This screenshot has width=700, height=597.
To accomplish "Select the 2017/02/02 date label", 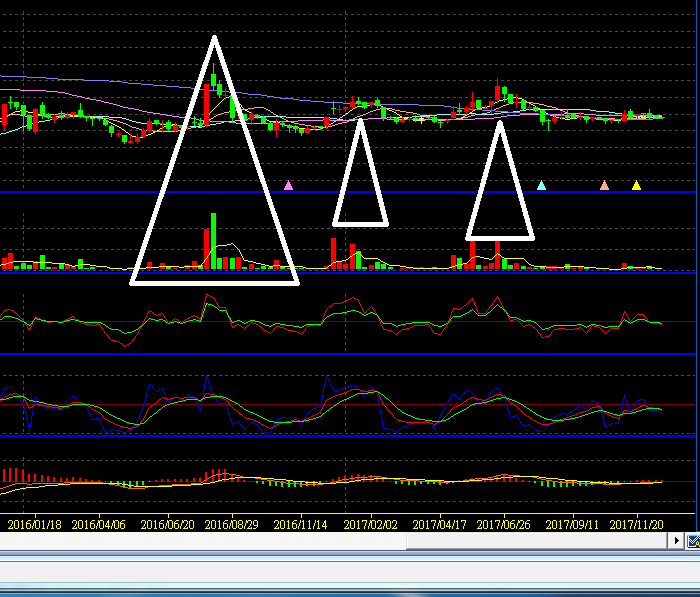I will tap(370, 525).
